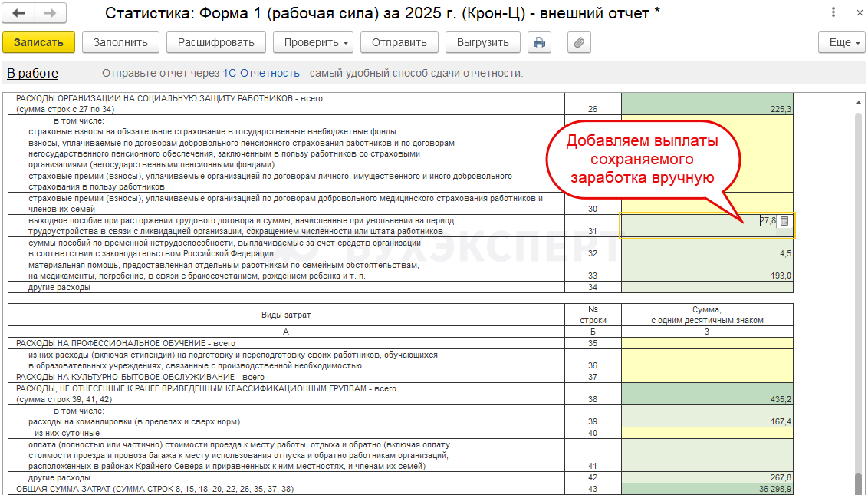Select row number 31 cell
Viewport: 868px width, 495px height.
click(593, 226)
